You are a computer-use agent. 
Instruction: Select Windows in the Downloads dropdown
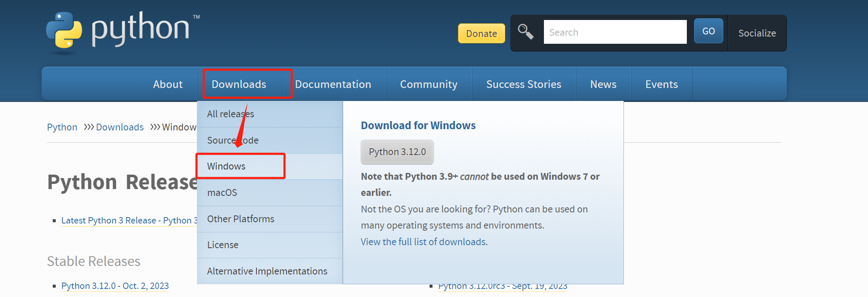(226, 166)
